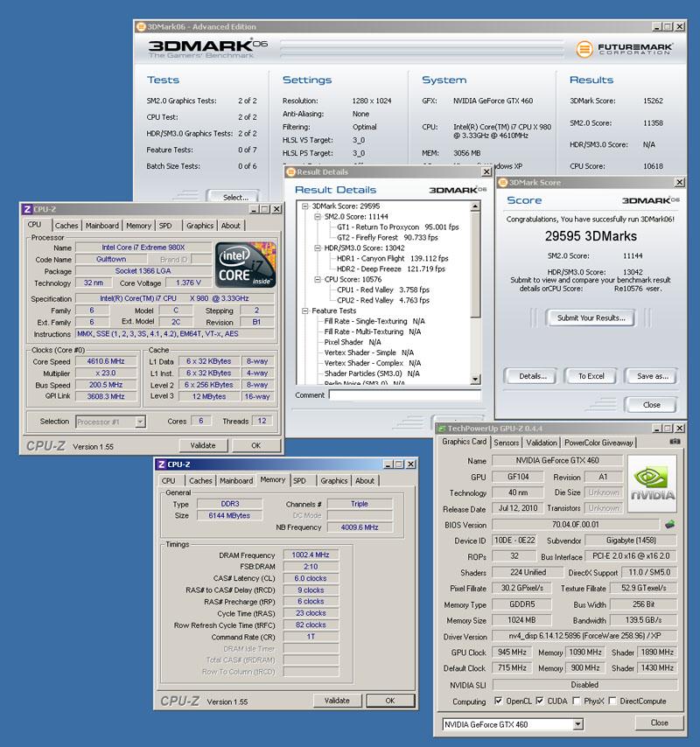Viewport: 700px width, 747px height.
Task: Click the Comment input field
Action: 404,395
